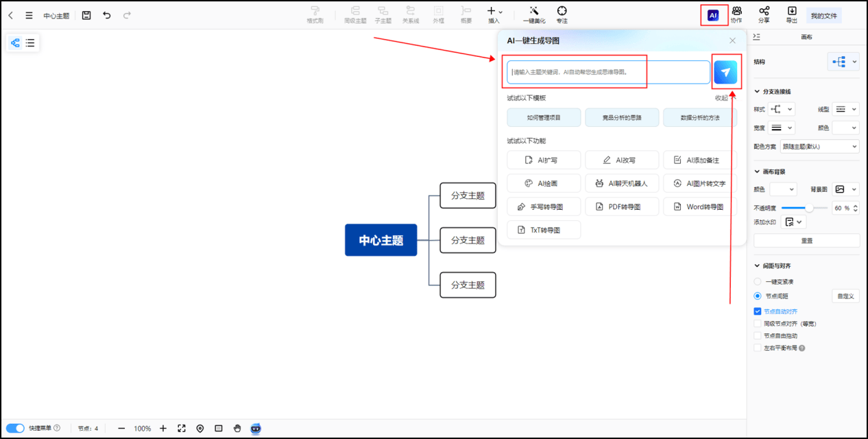
Task: Open the AI assistant via the AI icon
Action: (713, 14)
